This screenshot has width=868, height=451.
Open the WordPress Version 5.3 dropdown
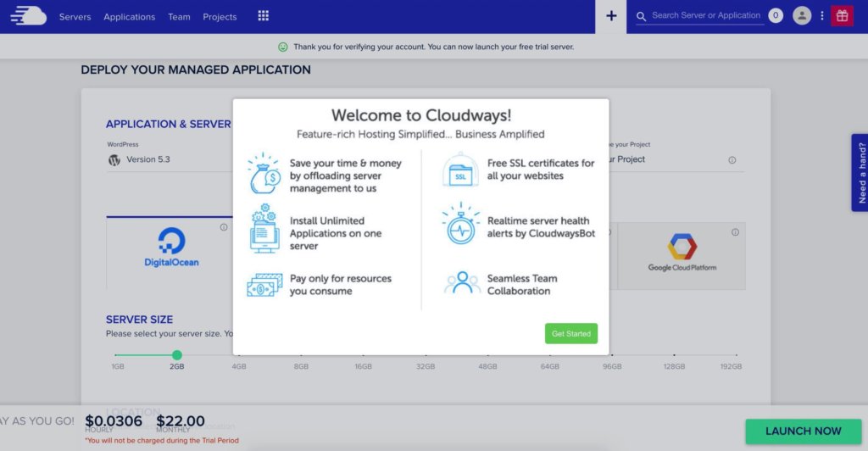coord(170,160)
